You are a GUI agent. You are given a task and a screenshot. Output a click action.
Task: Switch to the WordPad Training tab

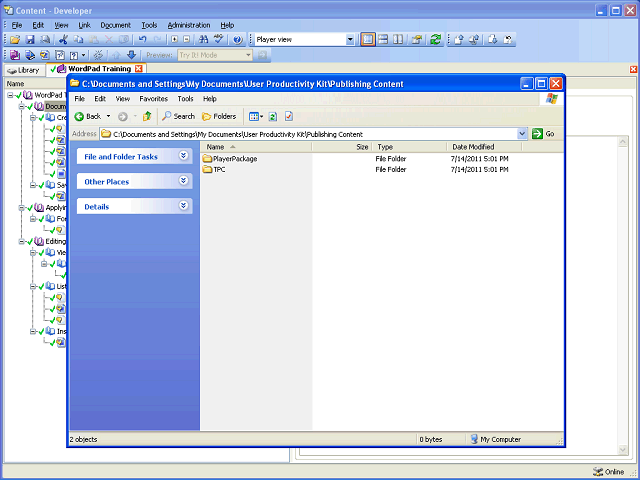click(x=99, y=69)
